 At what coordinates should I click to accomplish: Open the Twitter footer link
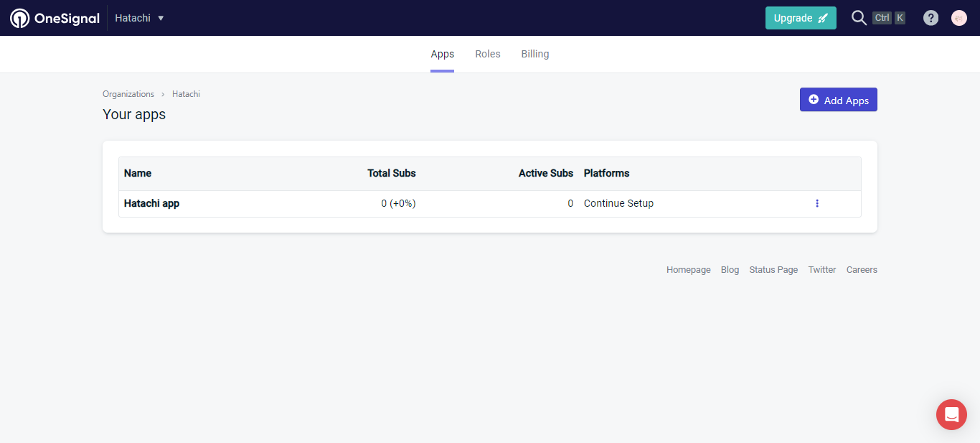point(821,270)
